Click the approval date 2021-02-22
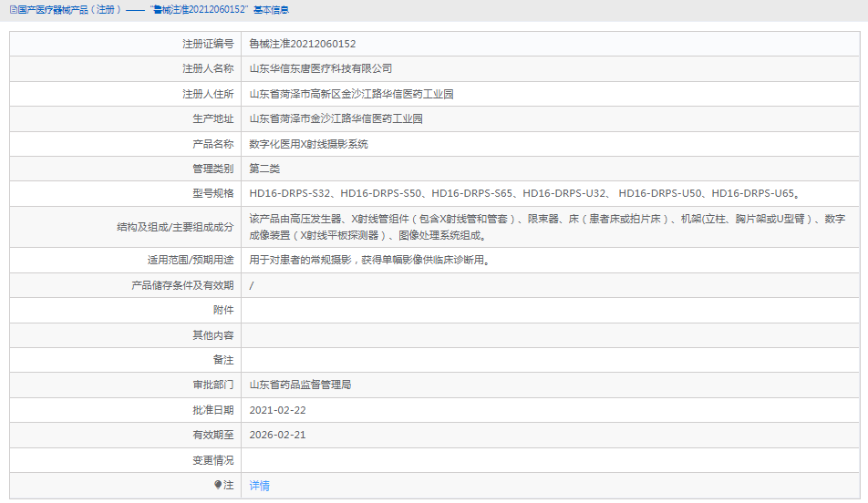This screenshot has width=868, height=503. (x=277, y=410)
